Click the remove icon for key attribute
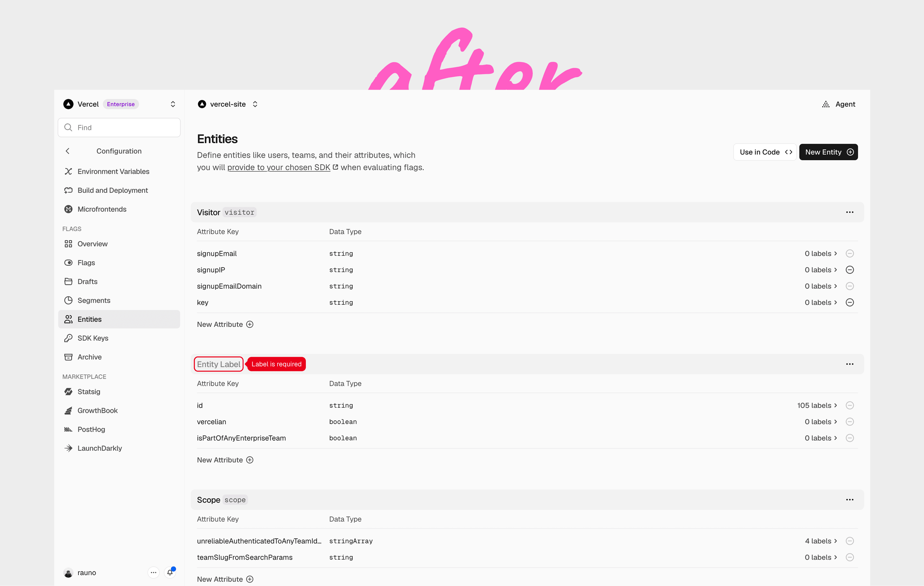Image resolution: width=924 pixels, height=586 pixels. [x=850, y=302]
